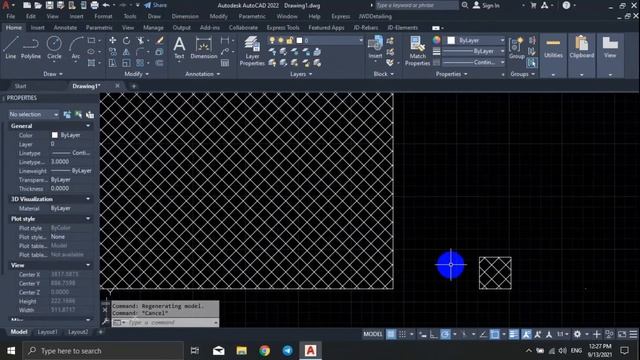The image size is (640, 360).
Task: Click the Array tool icon
Action: (140, 63)
